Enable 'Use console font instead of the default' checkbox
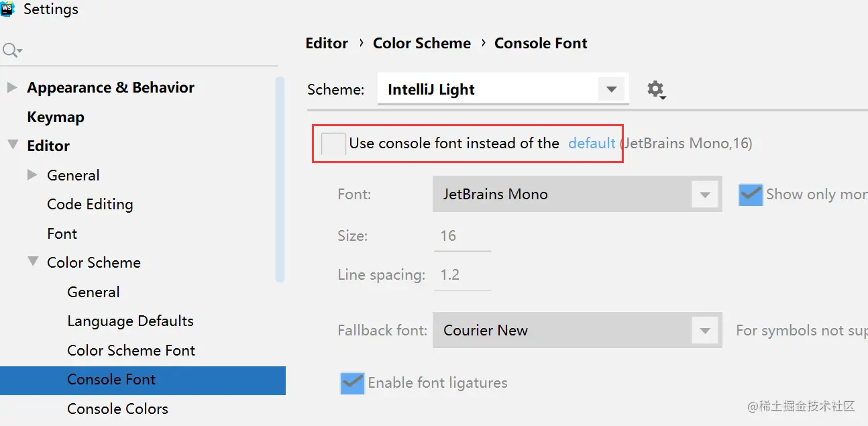Image resolution: width=868 pixels, height=426 pixels. coord(333,144)
